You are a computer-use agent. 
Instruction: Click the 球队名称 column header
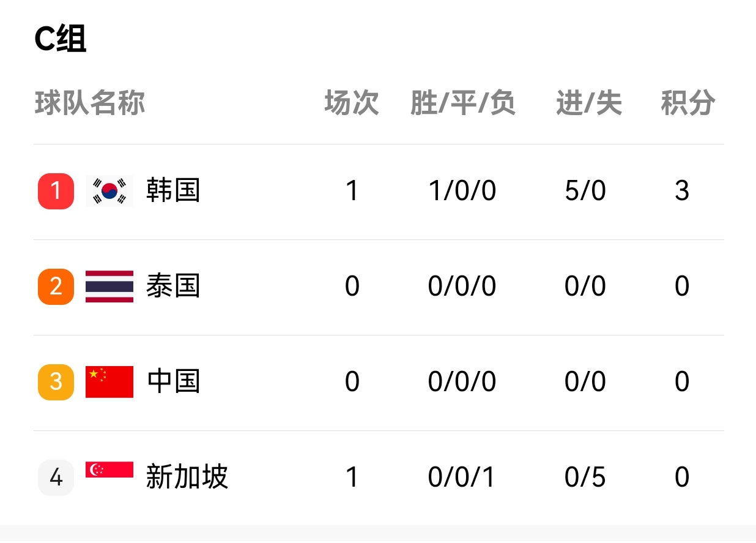pos(90,103)
